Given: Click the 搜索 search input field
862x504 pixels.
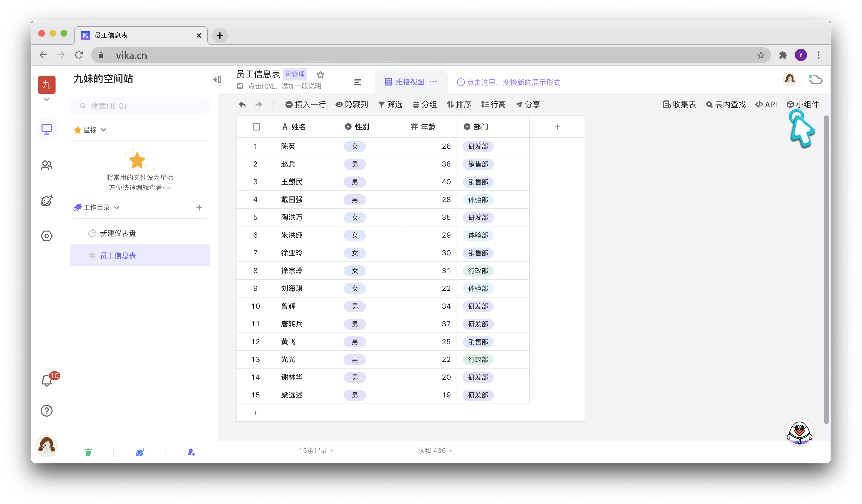Looking at the screenshot, I should pos(140,106).
